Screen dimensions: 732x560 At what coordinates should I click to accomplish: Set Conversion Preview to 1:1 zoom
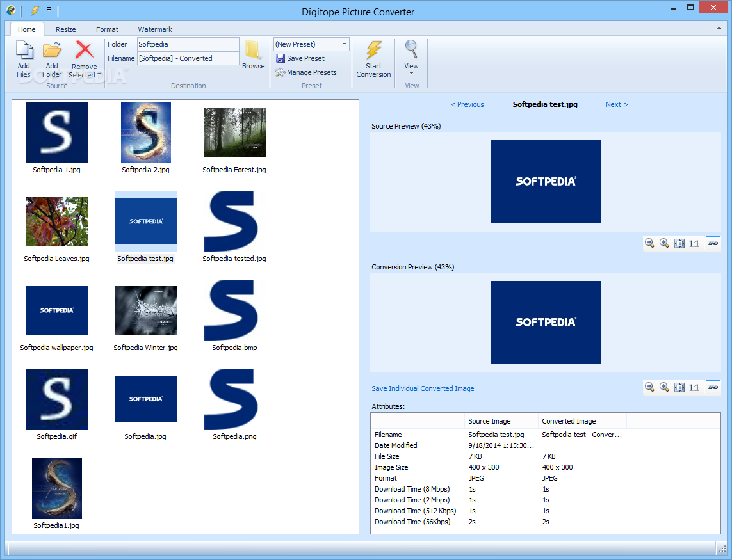coord(694,387)
